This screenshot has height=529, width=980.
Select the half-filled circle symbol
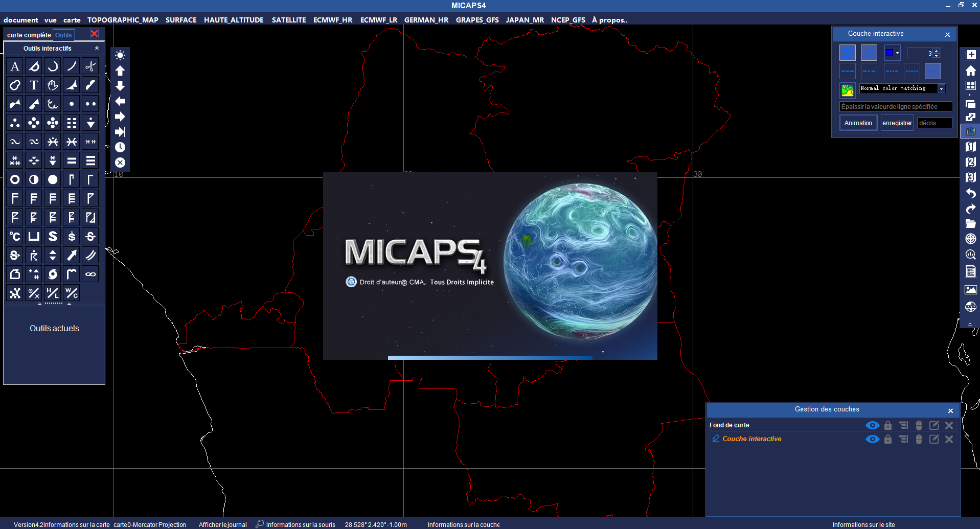click(x=34, y=179)
